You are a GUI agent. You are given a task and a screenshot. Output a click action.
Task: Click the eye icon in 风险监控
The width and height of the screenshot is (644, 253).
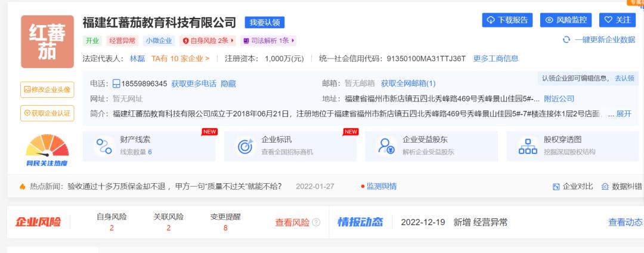[x=549, y=20]
